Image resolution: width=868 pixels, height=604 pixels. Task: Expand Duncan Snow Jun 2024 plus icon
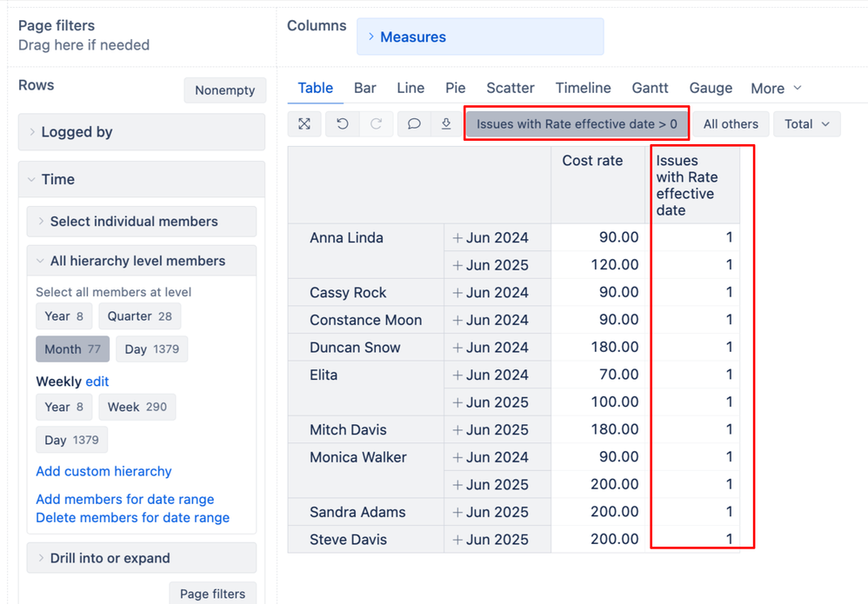click(457, 348)
